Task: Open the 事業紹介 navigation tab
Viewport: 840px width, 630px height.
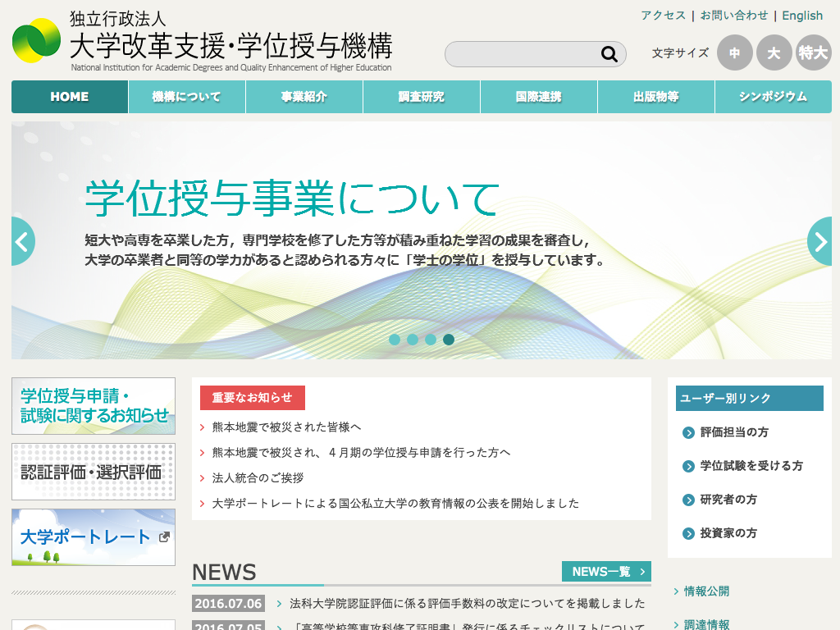Action: 304,97
